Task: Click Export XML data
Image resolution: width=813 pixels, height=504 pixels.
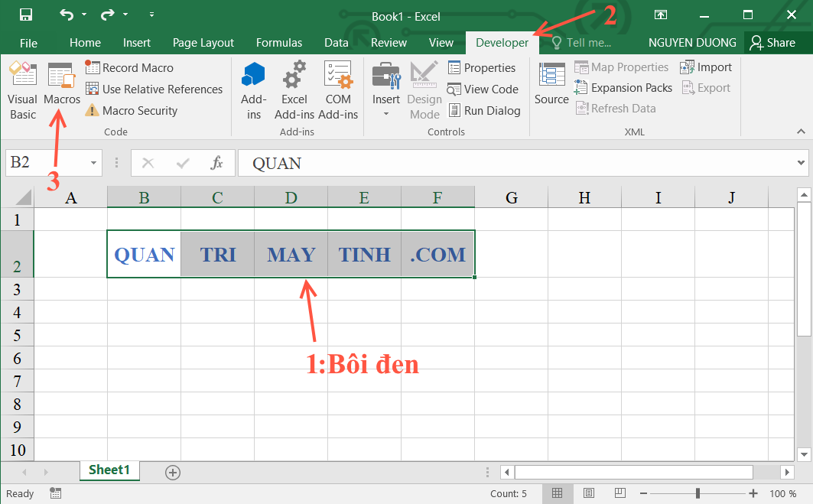Action: (706, 88)
